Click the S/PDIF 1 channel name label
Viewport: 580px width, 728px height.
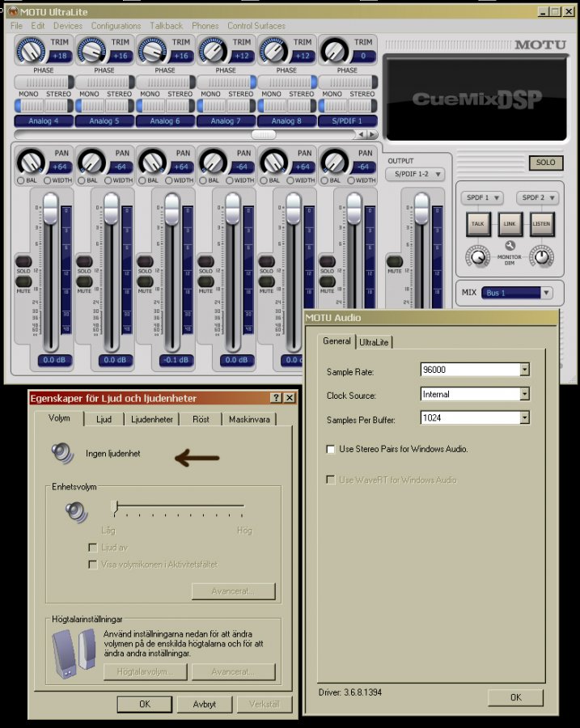[x=347, y=121]
